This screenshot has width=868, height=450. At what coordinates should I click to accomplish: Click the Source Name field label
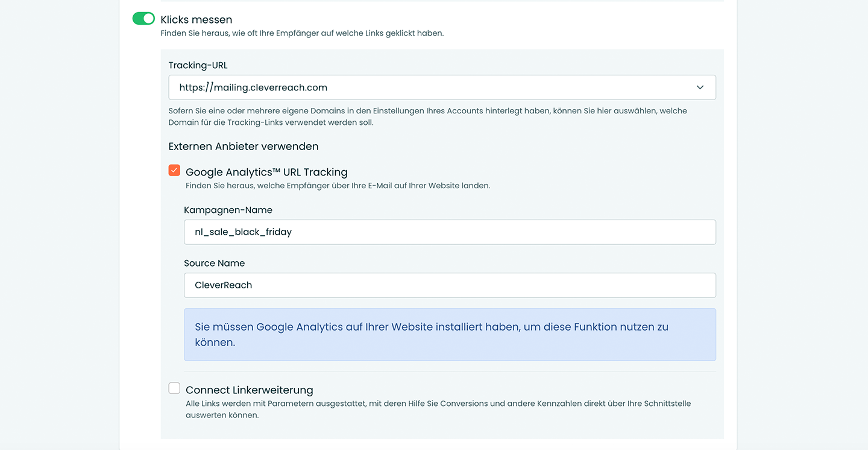click(x=214, y=263)
